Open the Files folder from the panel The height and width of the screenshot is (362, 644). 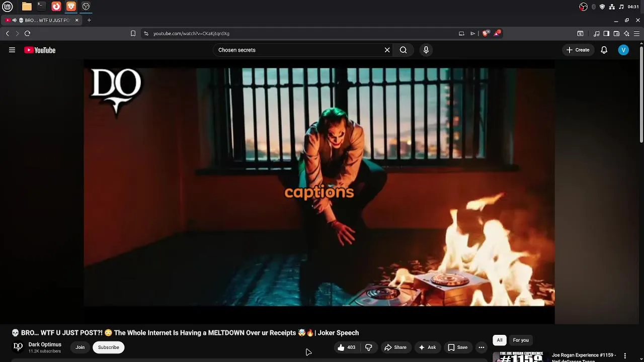(x=27, y=7)
